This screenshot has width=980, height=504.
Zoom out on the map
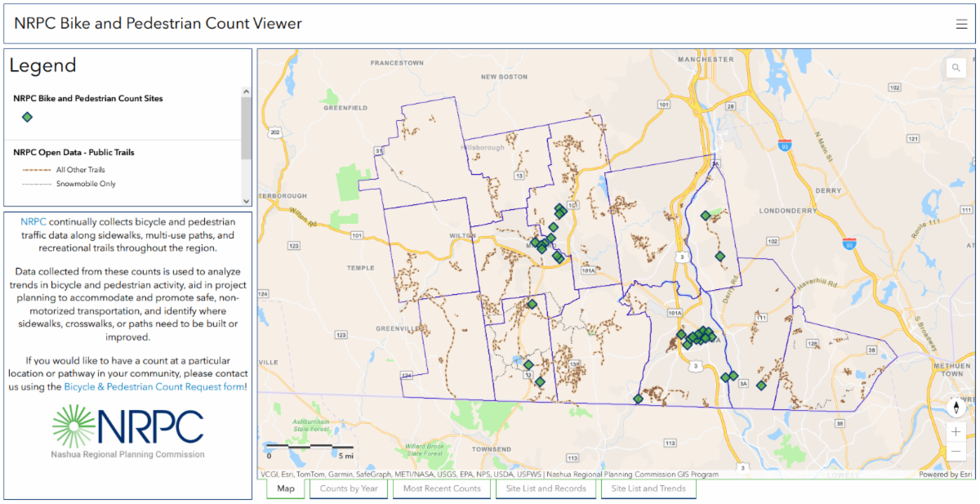click(955, 452)
